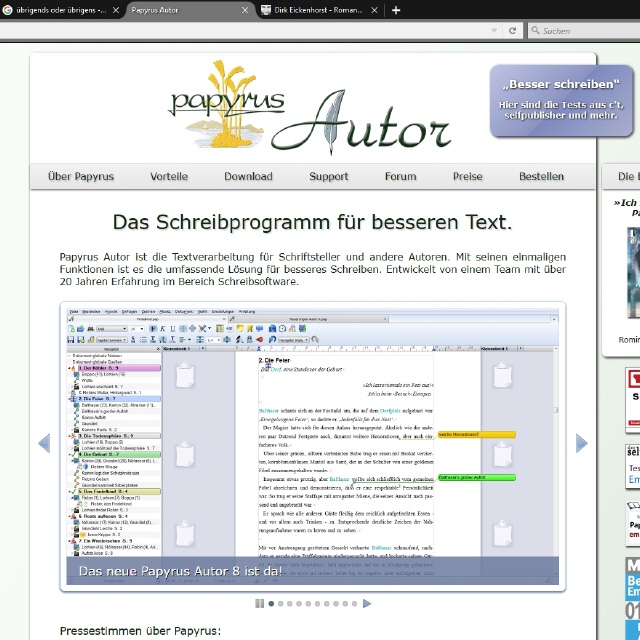Select the first slideshow dot

(271, 604)
